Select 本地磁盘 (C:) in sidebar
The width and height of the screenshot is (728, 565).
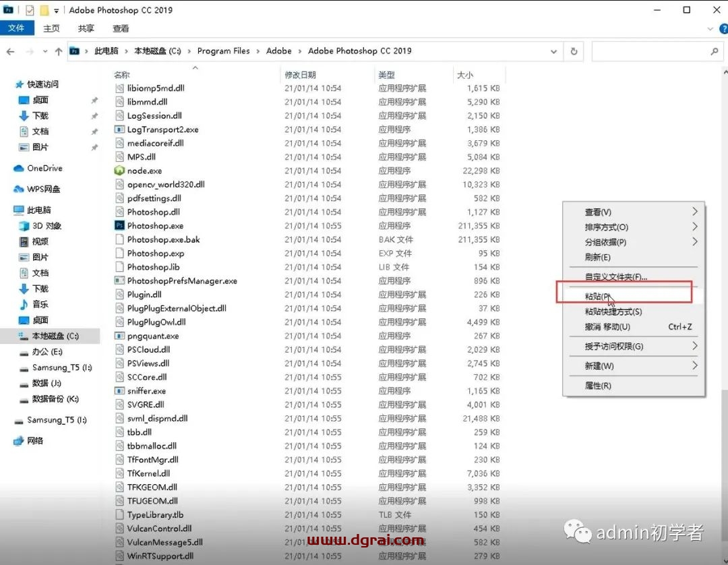click(x=49, y=336)
